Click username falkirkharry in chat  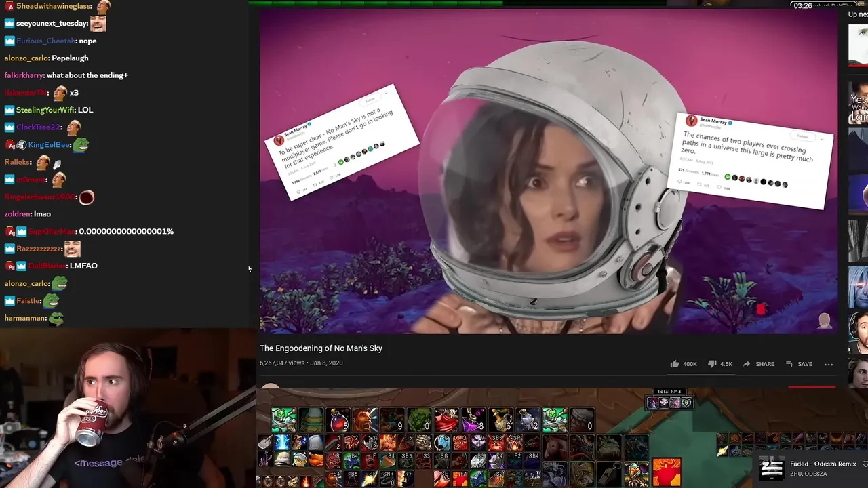[24, 75]
